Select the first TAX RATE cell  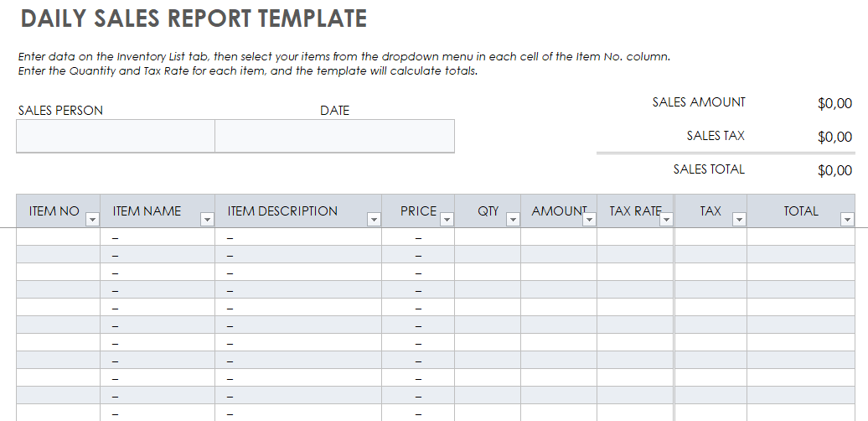pos(635,236)
